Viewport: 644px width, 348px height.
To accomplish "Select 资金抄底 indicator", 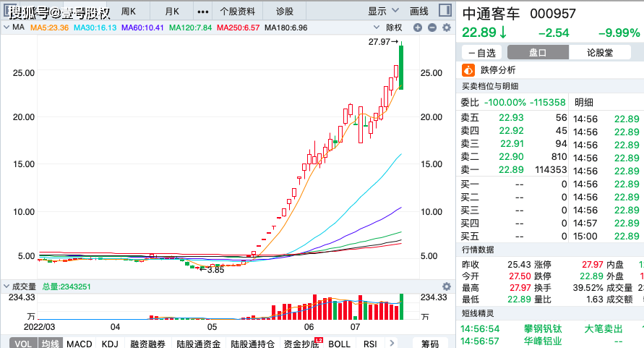I will [x=301, y=344].
